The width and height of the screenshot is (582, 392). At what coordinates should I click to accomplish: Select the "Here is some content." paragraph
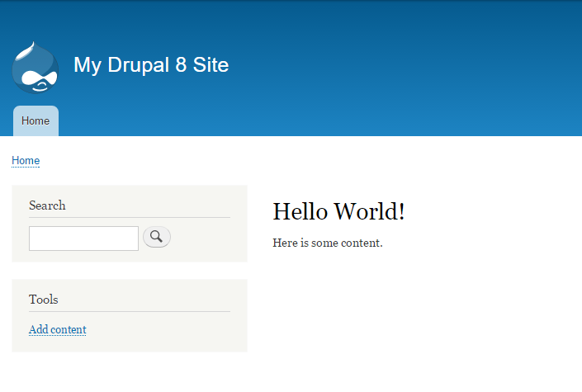327,243
